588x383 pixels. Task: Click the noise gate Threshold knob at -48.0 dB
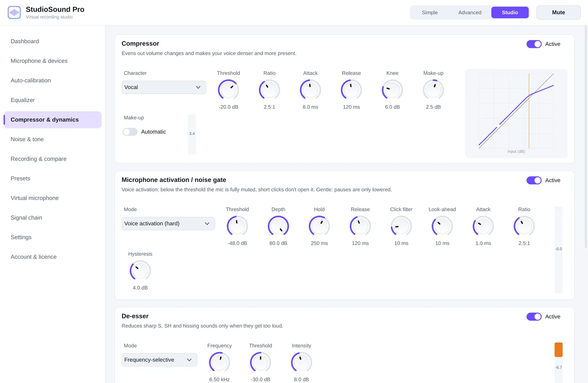237,226
